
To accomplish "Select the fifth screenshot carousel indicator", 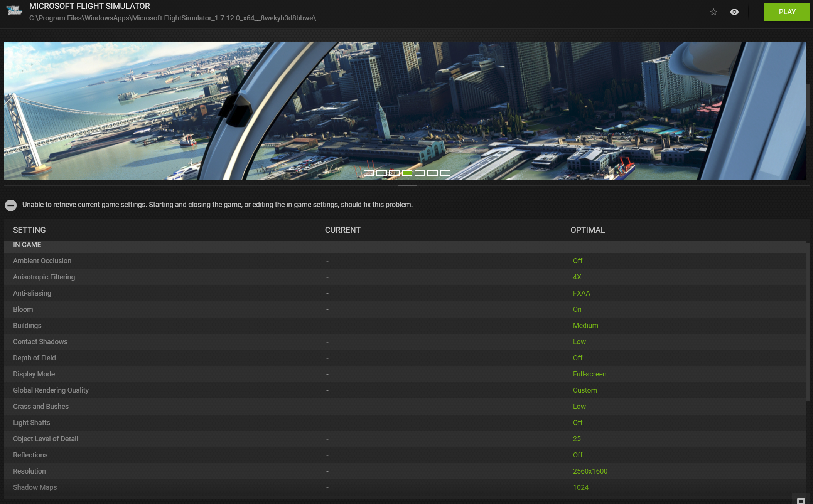I will click(420, 173).
